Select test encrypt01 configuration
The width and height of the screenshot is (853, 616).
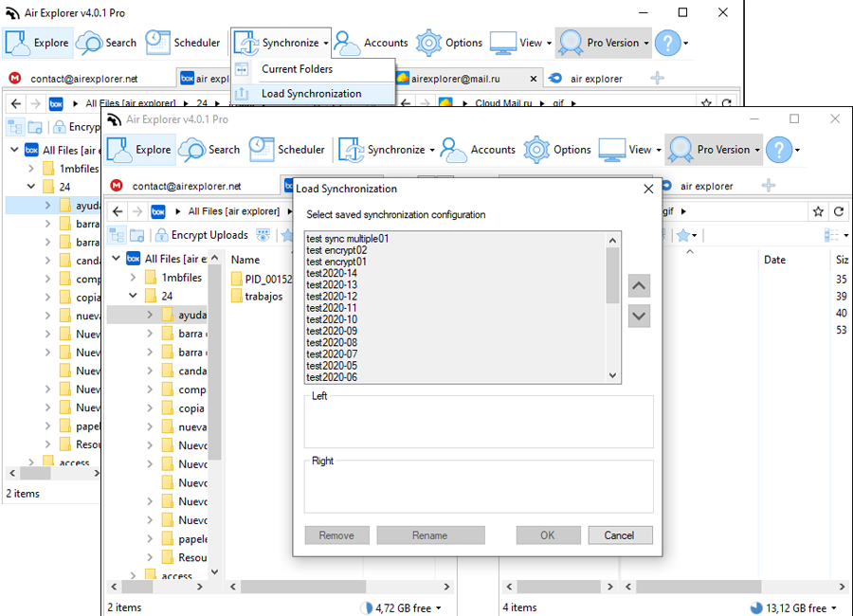(x=336, y=262)
